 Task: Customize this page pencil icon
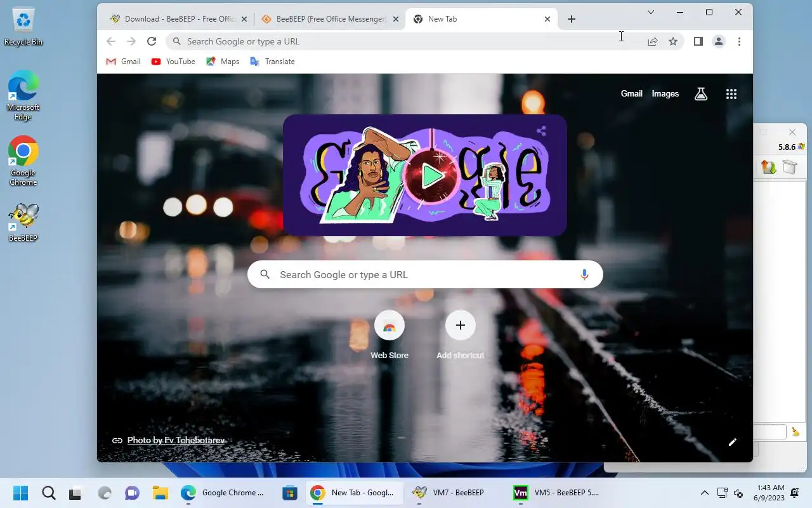pyautogui.click(x=733, y=442)
